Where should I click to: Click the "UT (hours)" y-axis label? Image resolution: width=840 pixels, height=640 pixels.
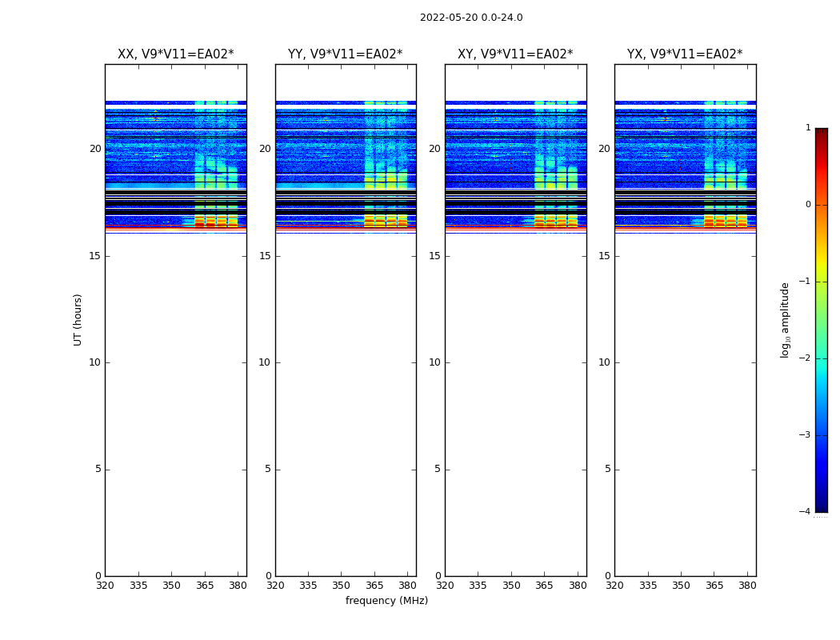[78, 319]
